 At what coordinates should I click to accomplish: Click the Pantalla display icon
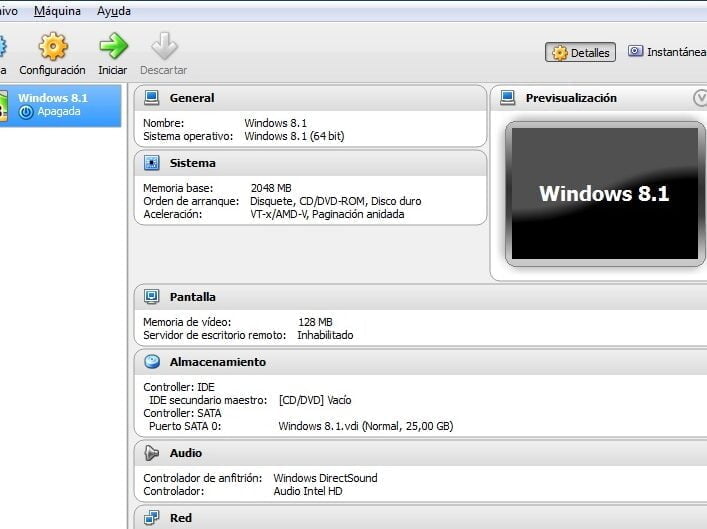152,297
